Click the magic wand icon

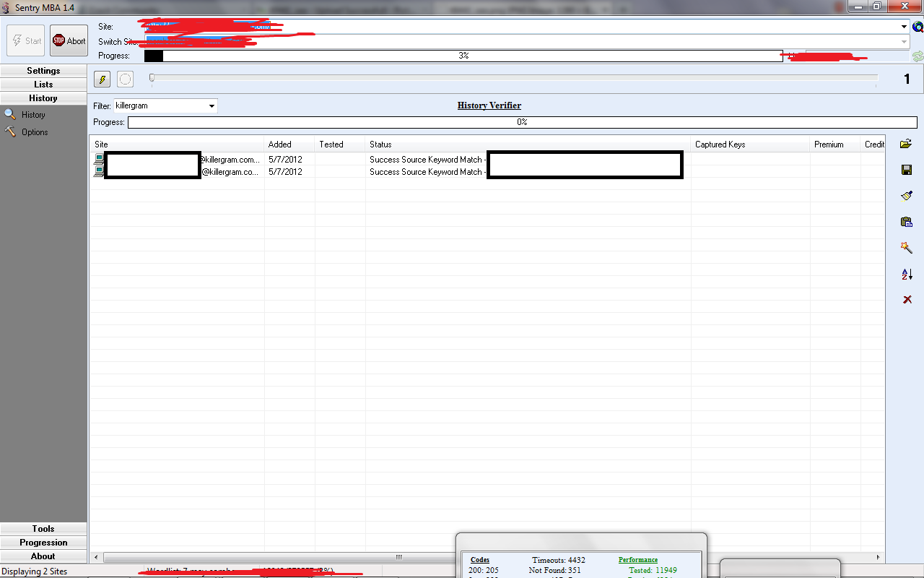pos(907,248)
